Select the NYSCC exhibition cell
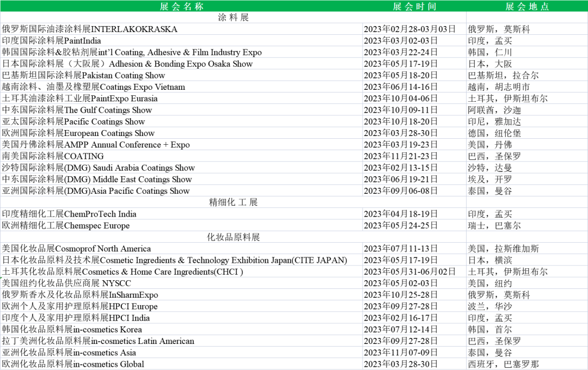This screenshot has height=370, width=588. coord(181,283)
